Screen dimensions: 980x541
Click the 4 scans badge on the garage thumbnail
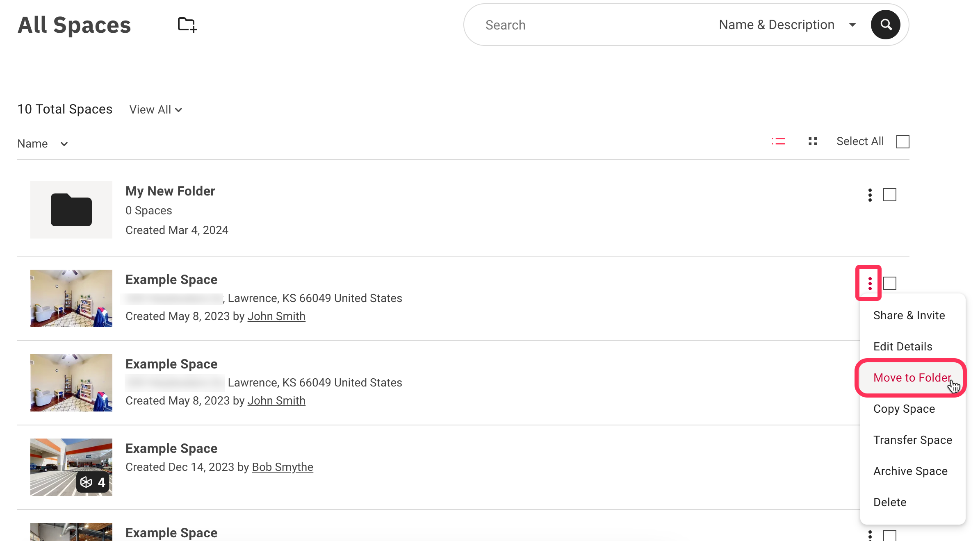point(93,482)
